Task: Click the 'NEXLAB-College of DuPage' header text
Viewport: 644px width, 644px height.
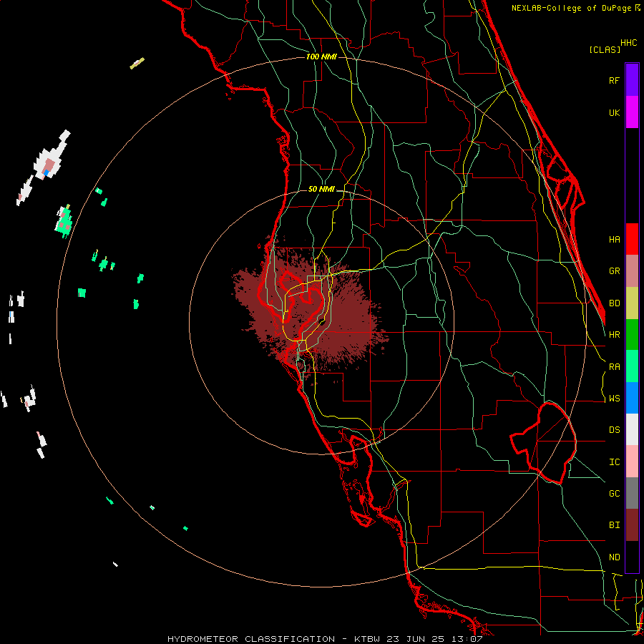Action: [x=572, y=8]
